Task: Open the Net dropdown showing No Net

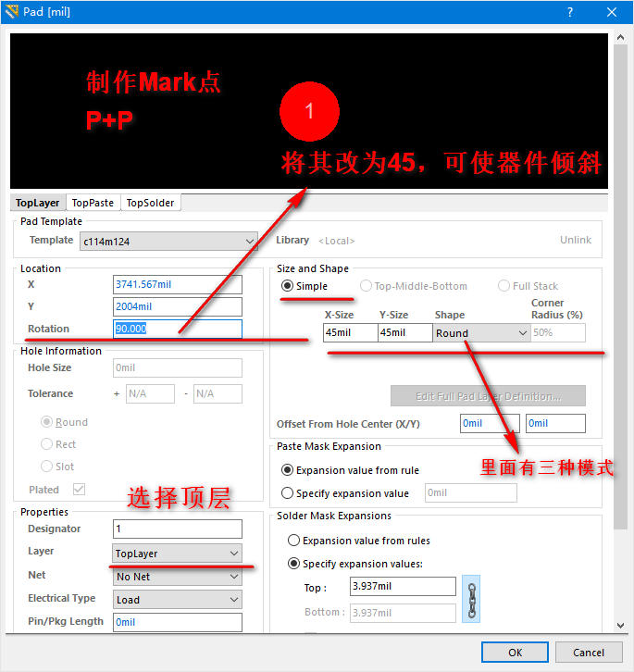Action: coord(176,577)
